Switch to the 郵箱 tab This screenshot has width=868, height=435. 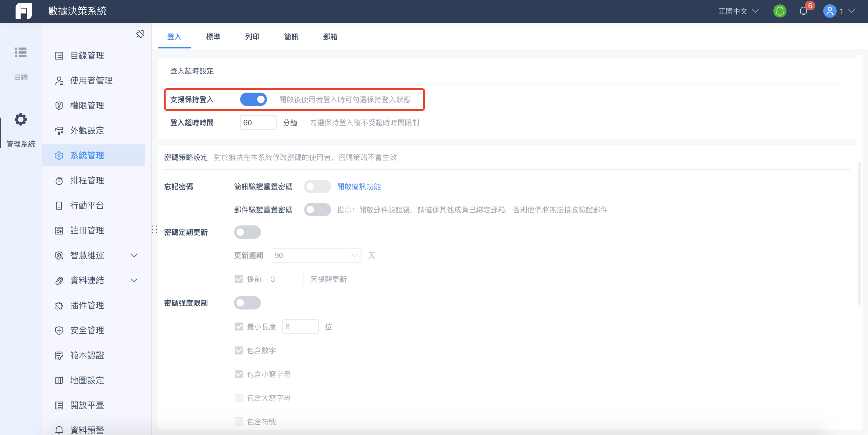330,37
